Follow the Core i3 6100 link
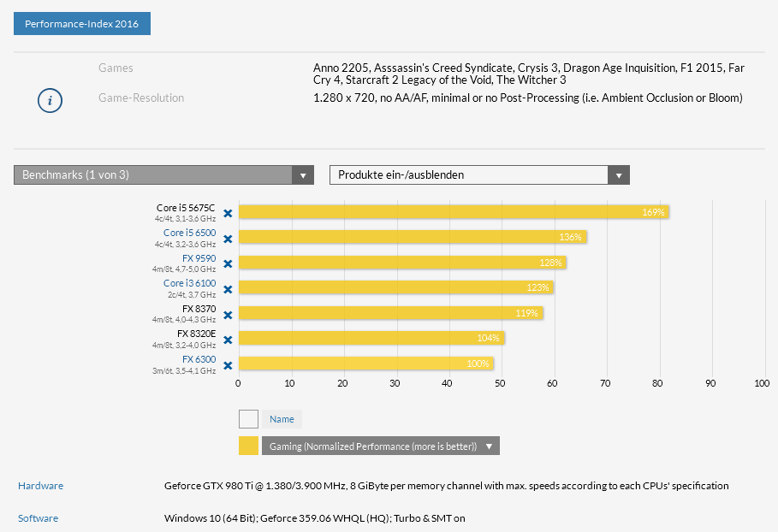The image size is (778, 532). click(189, 283)
